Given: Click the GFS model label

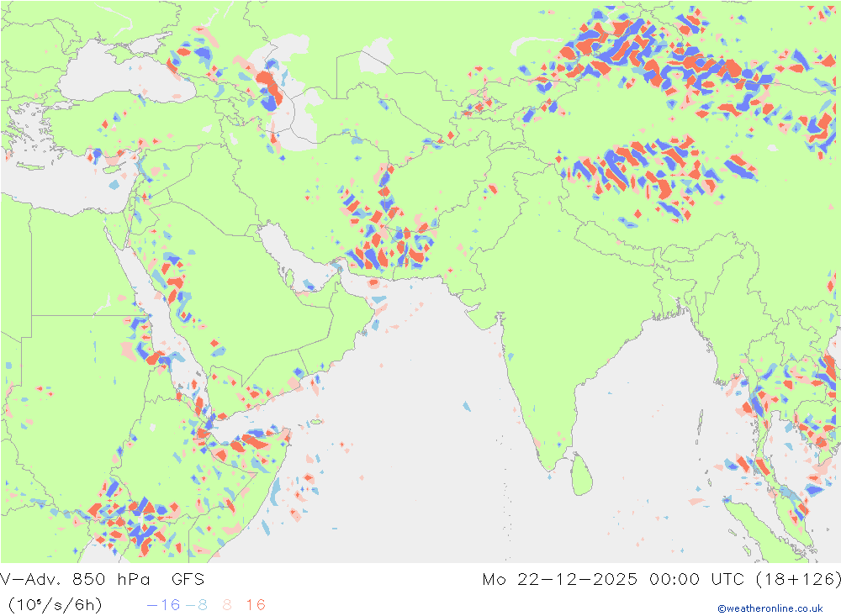Looking at the screenshot, I should (x=188, y=580).
